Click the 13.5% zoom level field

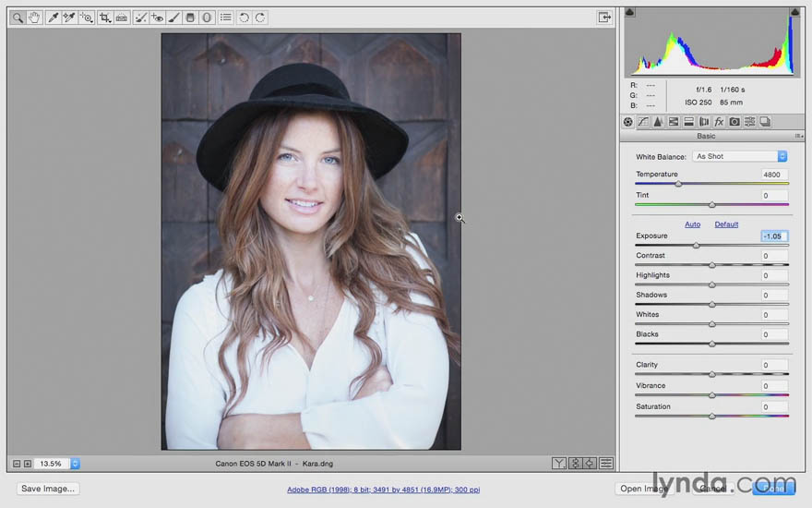click(52, 464)
